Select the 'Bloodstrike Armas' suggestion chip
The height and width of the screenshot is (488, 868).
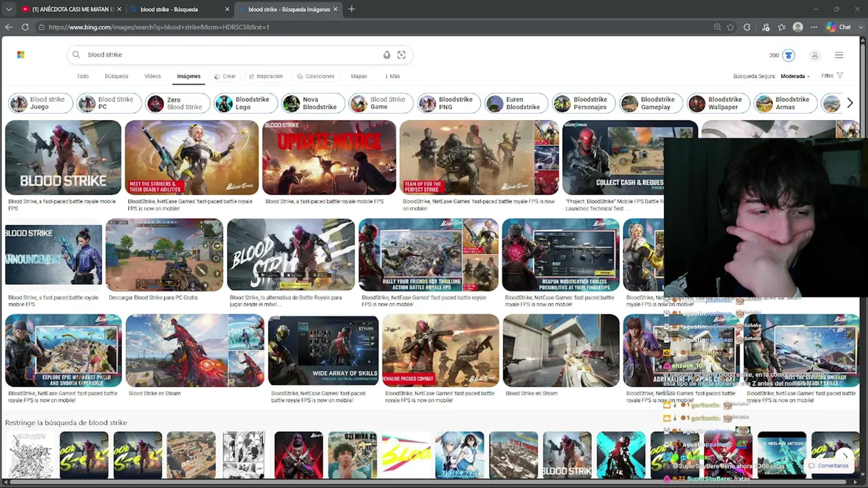point(786,103)
